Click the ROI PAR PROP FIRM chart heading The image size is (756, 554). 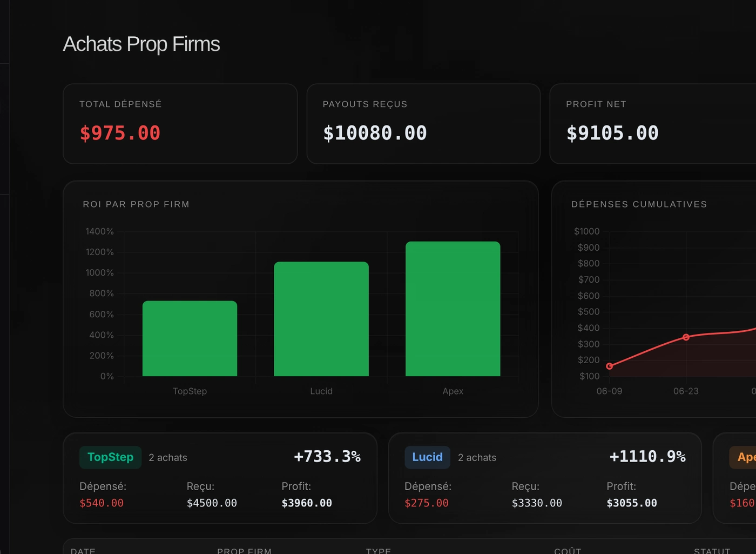136,204
